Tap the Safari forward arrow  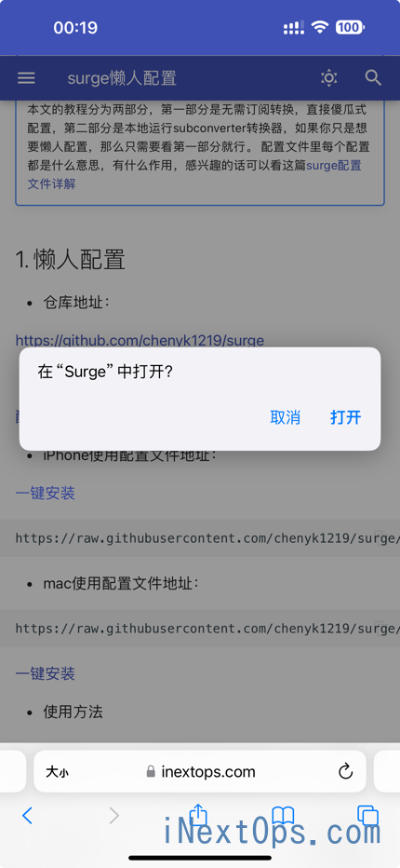click(114, 816)
